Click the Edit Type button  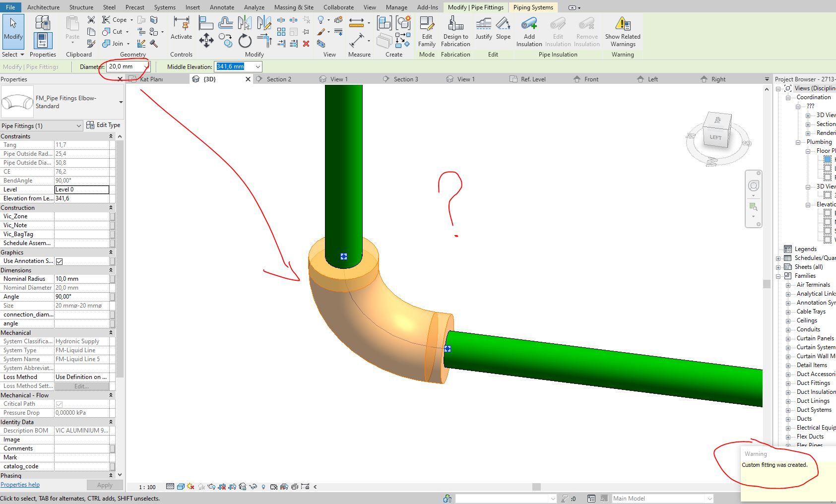[x=104, y=125]
